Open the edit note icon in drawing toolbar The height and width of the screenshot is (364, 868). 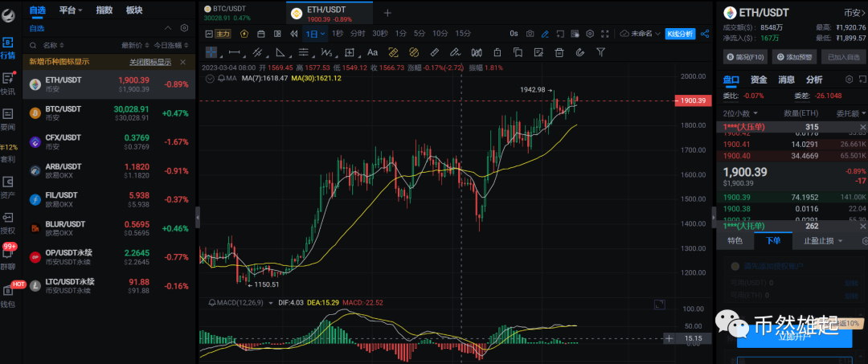[x=538, y=52]
